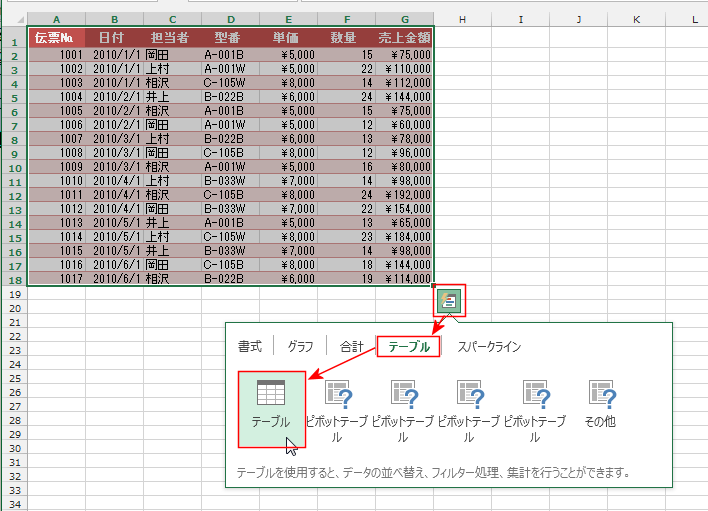Open the その他 table options icon
Viewport: 708px width, 511px height.
click(602, 405)
